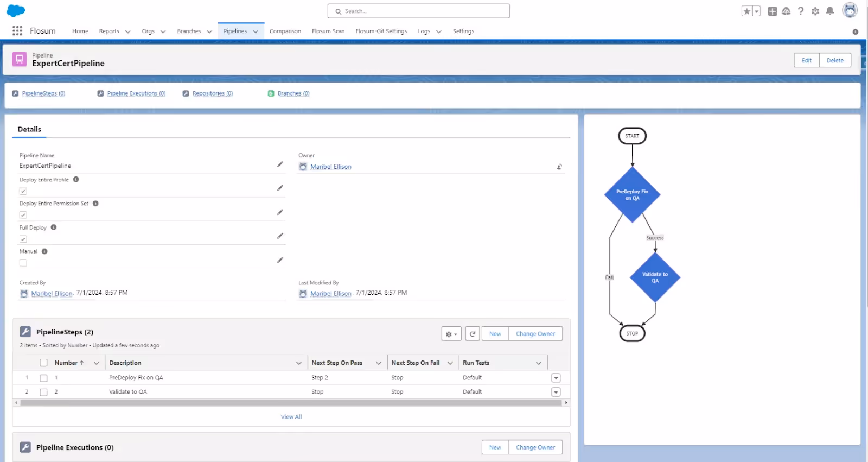
Task: Open the Favorites star icon
Action: [747, 11]
